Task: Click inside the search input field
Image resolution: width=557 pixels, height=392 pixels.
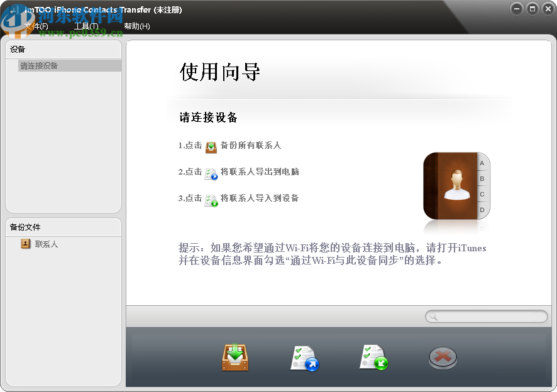Action: pos(490,317)
